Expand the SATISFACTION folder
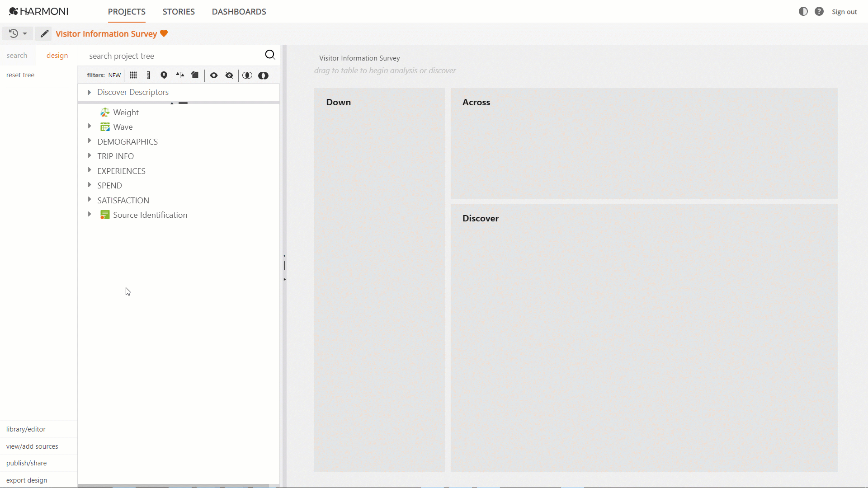The height and width of the screenshot is (488, 868). click(x=89, y=199)
